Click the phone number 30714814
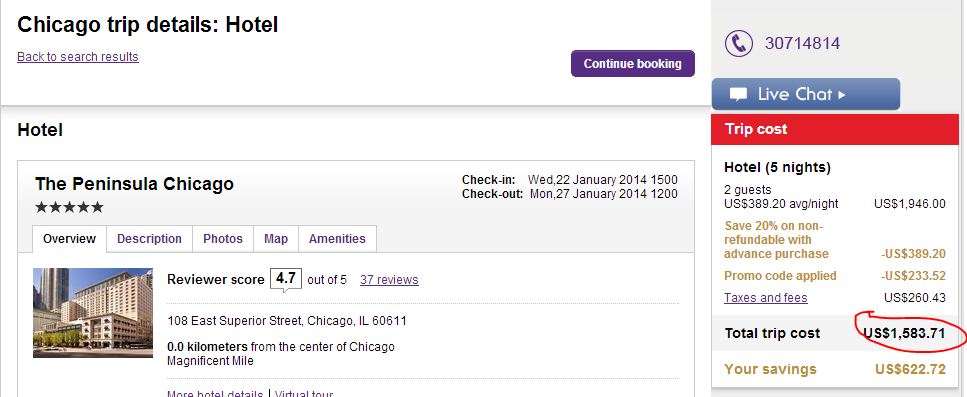The height and width of the screenshot is (397, 967). [x=802, y=43]
